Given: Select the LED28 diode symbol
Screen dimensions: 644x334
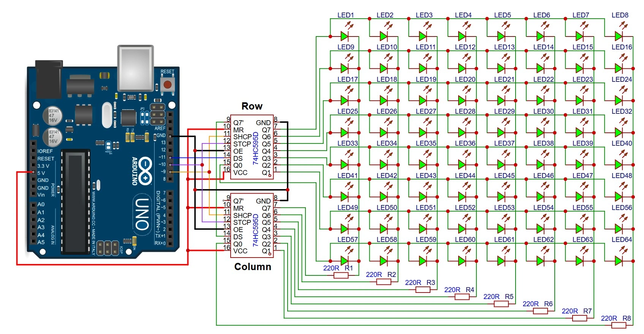Looking at the screenshot, I should 462,132.
